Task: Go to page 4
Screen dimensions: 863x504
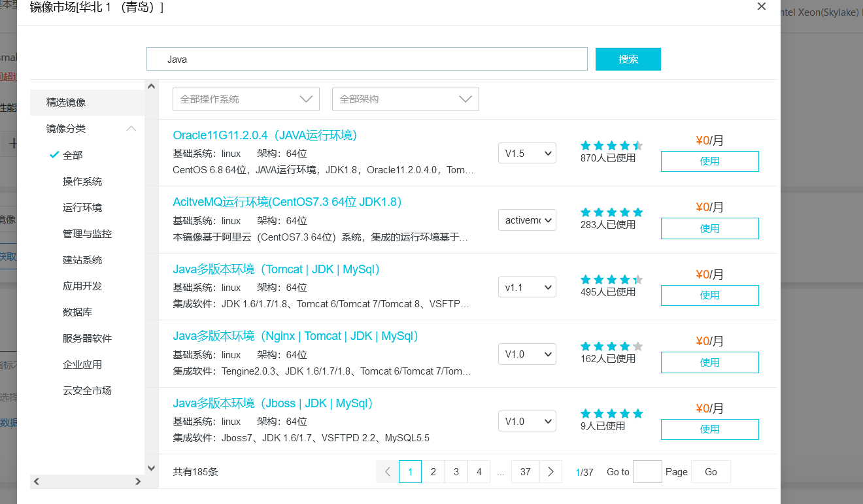Action: [479, 471]
